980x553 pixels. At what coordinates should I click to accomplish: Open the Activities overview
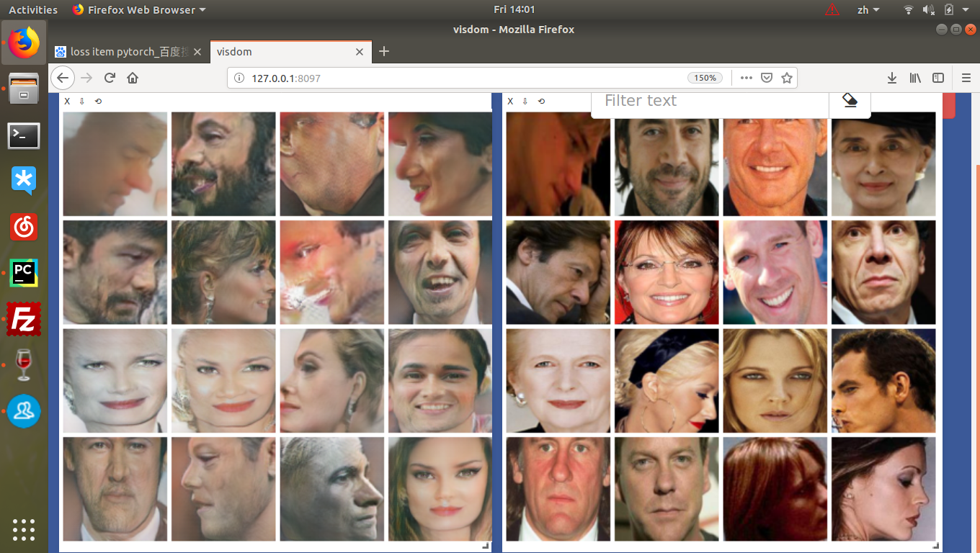(33, 9)
